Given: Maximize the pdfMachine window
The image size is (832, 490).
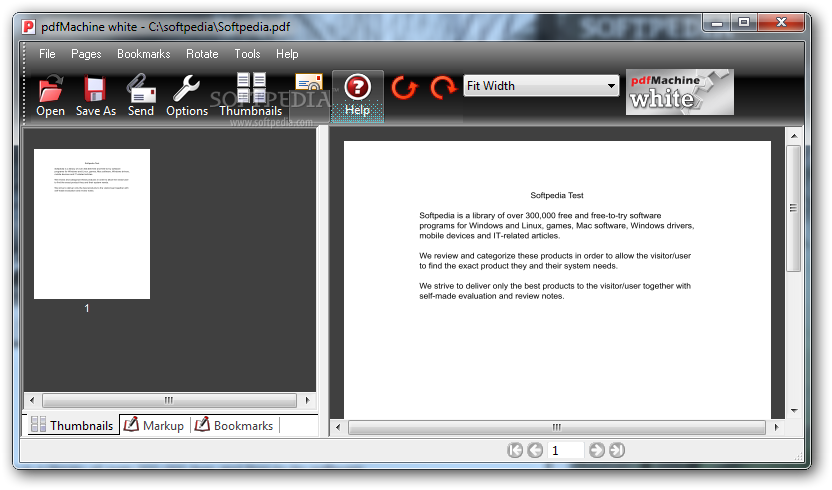Looking at the screenshot, I should tap(744, 22).
